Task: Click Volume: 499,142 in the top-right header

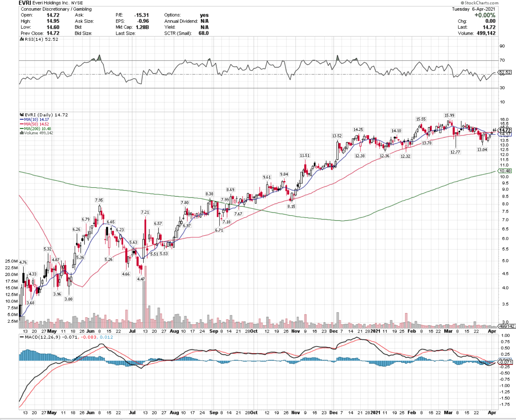Action: pyautogui.click(x=477, y=33)
